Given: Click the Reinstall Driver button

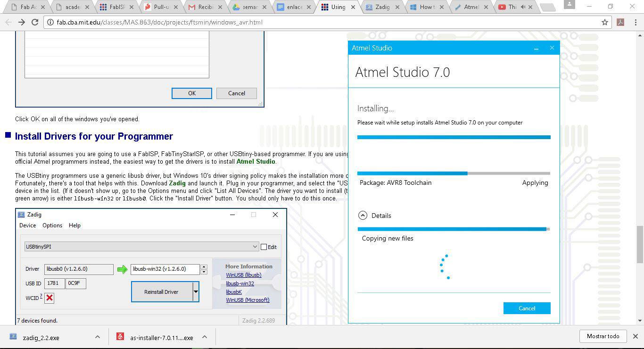Looking at the screenshot, I should pyautogui.click(x=161, y=292).
